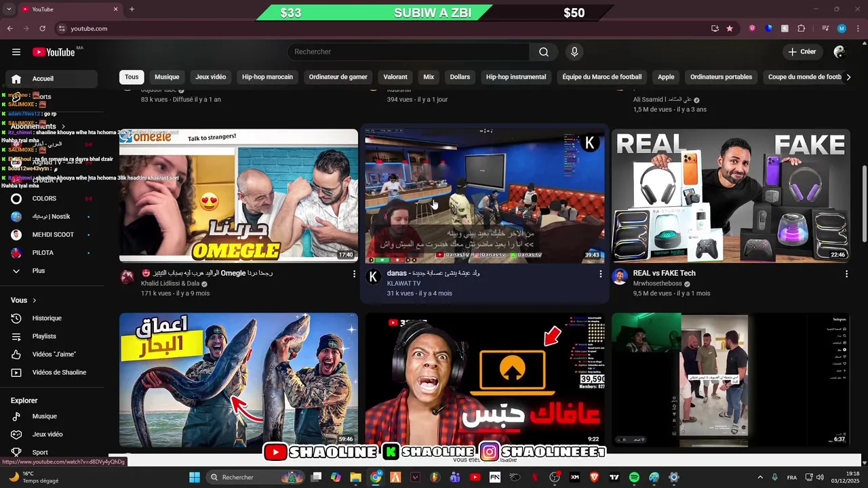
Task: Open Jeux vidéo under Explorer
Action: coord(49,434)
